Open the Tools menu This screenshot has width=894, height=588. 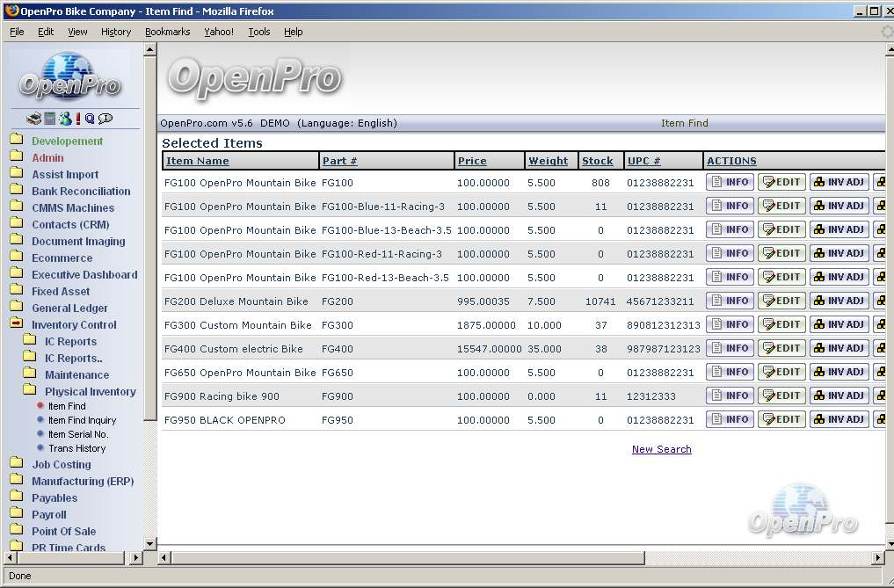coord(259,32)
